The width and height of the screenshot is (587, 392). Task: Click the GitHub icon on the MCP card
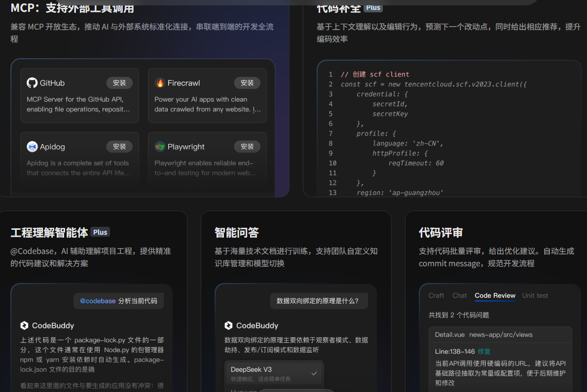(x=32, y=82)
